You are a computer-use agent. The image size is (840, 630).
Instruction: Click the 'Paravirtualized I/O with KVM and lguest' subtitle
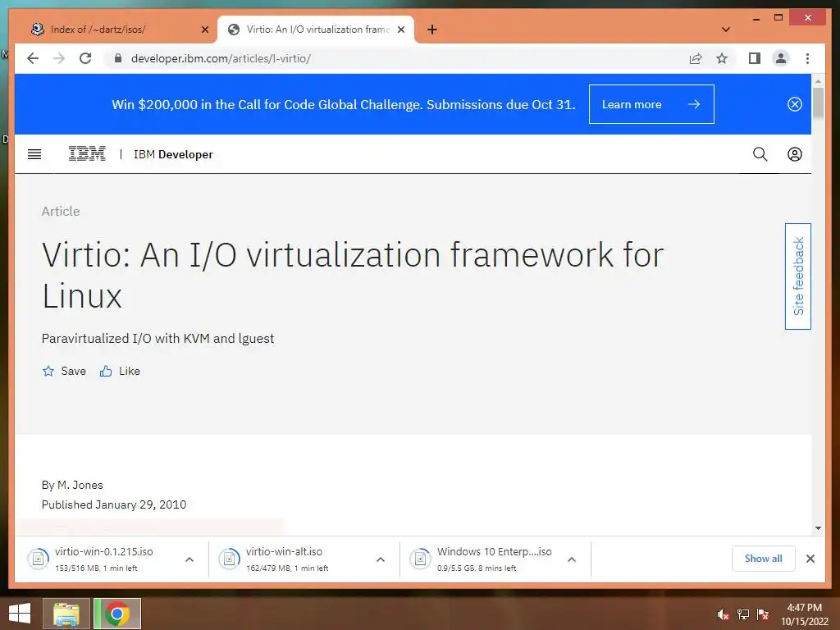click(158, 339)
